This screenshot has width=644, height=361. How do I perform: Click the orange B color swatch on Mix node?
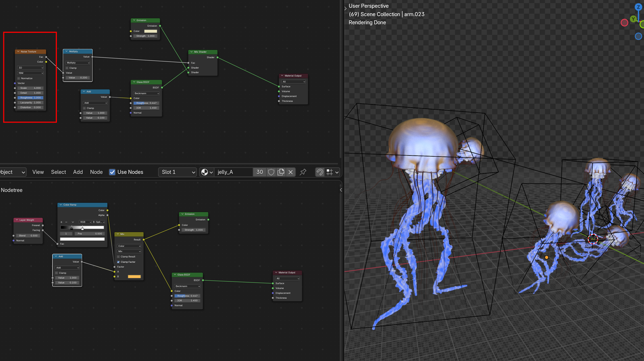[x=134, y=276]
